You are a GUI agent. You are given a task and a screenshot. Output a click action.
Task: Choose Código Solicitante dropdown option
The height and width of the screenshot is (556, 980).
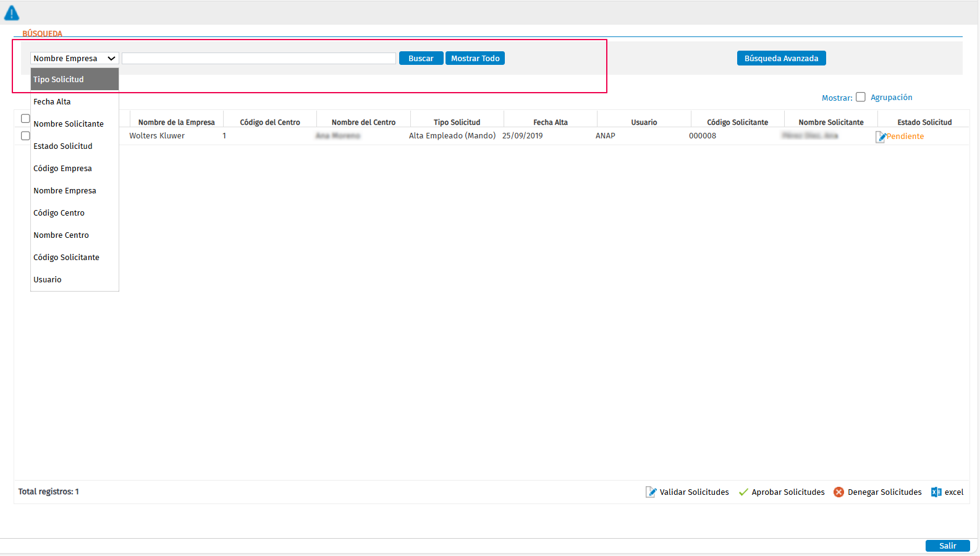click(75, 257)
